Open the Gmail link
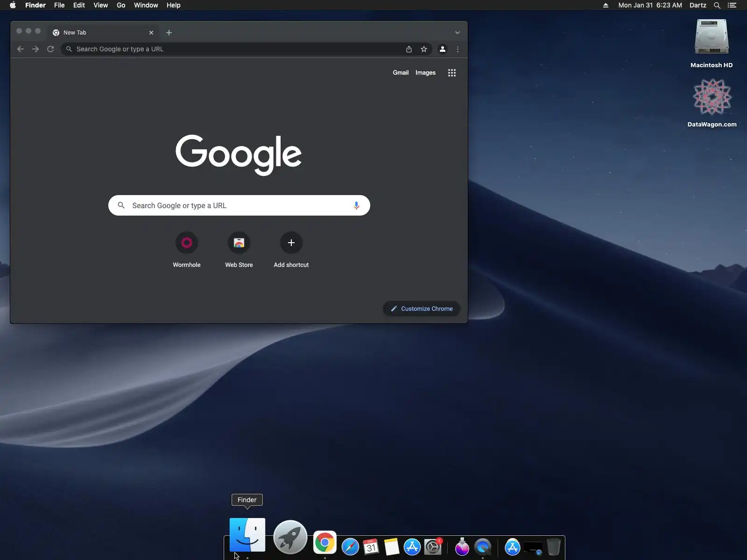 401,73
